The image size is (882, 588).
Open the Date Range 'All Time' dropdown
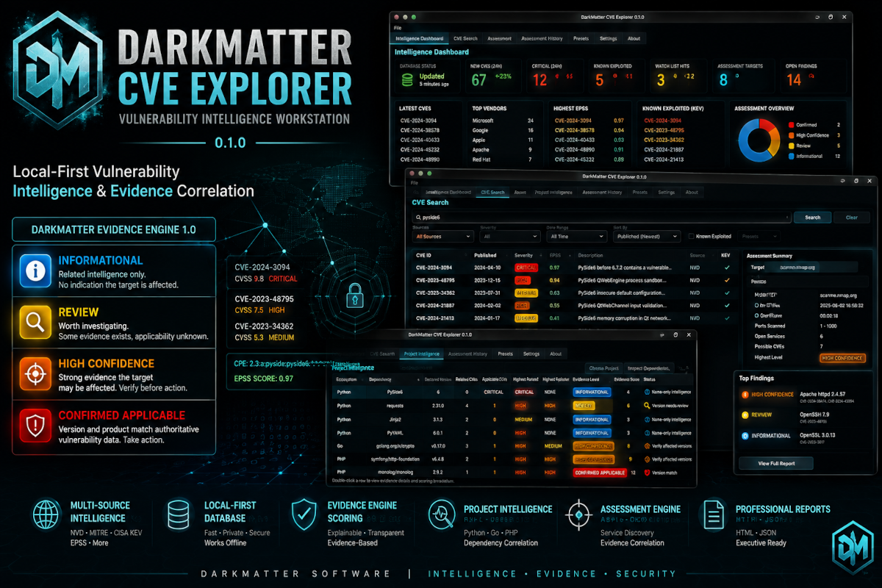(576, 237)
